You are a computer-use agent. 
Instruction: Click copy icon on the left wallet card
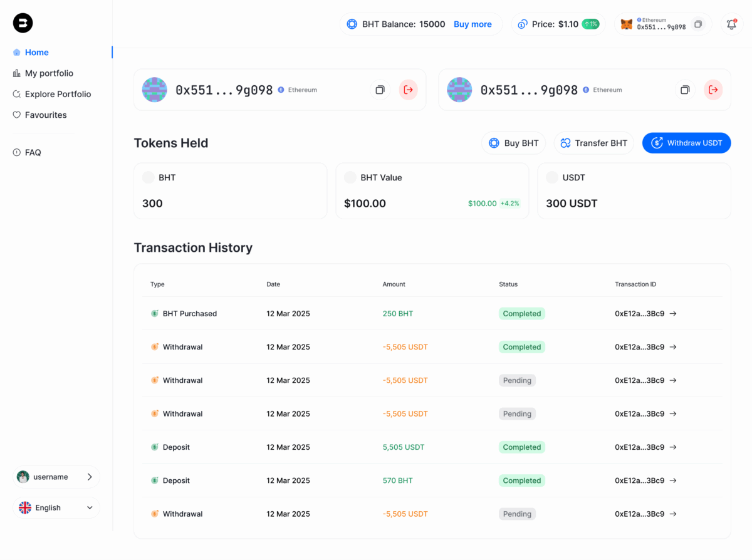(380, 90)
